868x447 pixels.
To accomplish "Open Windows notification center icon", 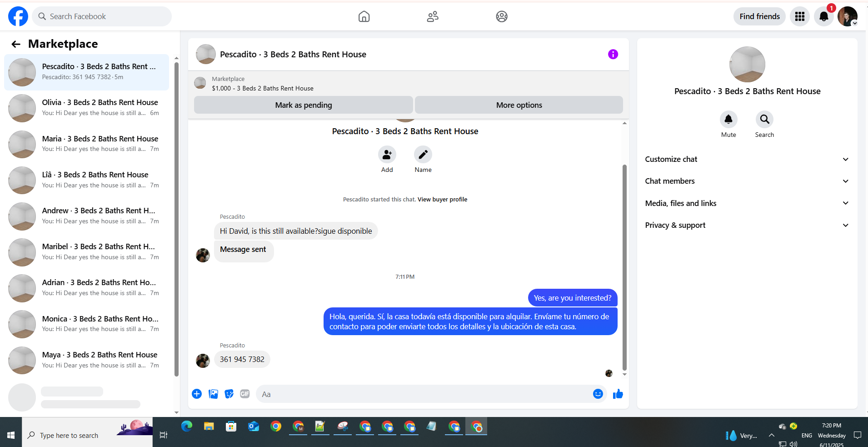I will (x=858, y=435).
